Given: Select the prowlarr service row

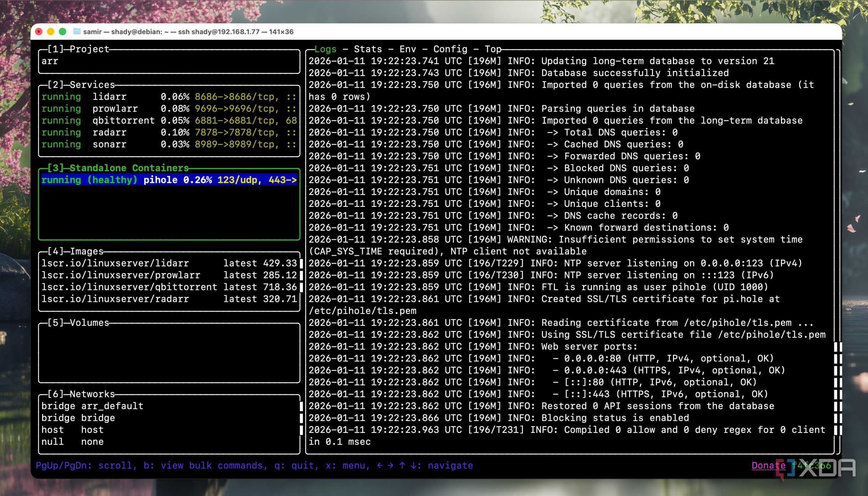Looking at the screenshot, I should 169,108.
